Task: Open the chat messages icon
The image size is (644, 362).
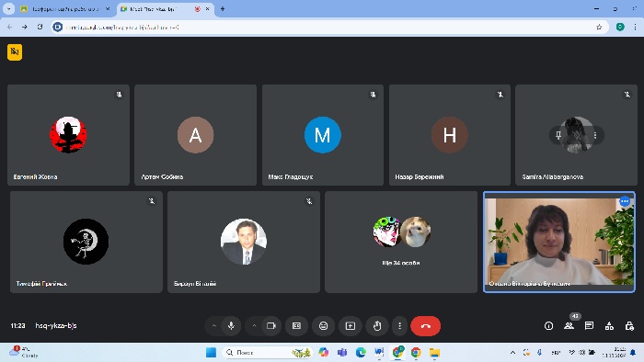Action: click(x=589, y=326)
